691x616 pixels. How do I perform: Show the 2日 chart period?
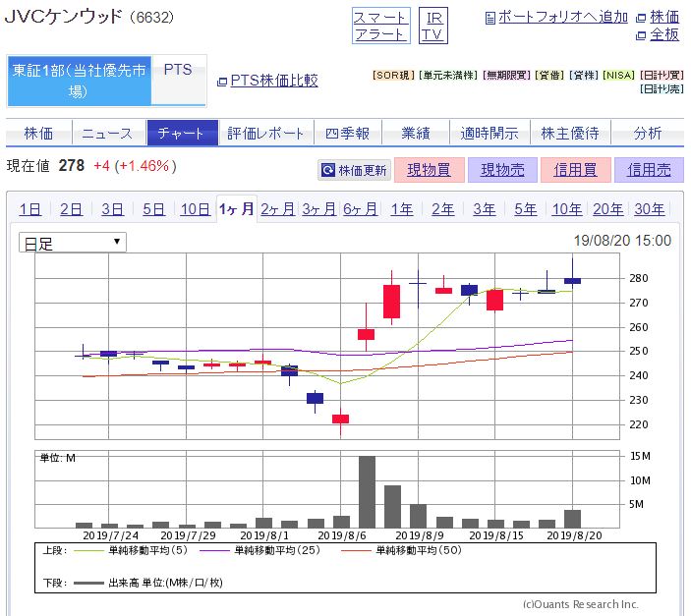coord(72,209)
